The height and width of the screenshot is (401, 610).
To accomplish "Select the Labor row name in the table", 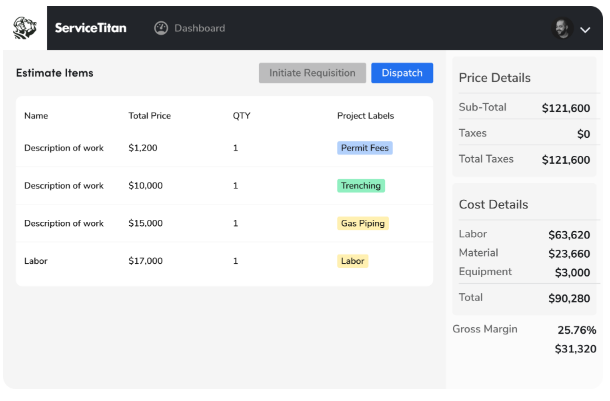I will tap(36, 261).
